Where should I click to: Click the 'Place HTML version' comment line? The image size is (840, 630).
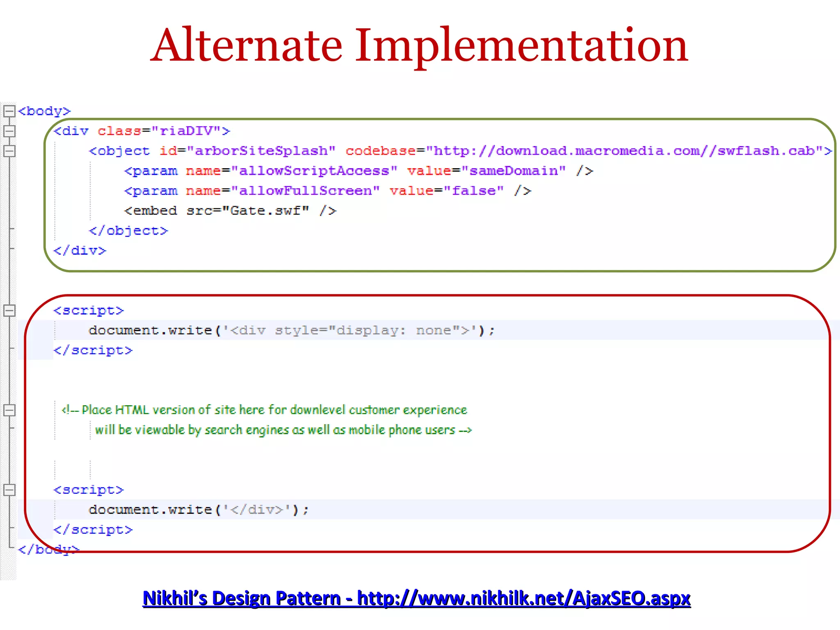point(265,410)
